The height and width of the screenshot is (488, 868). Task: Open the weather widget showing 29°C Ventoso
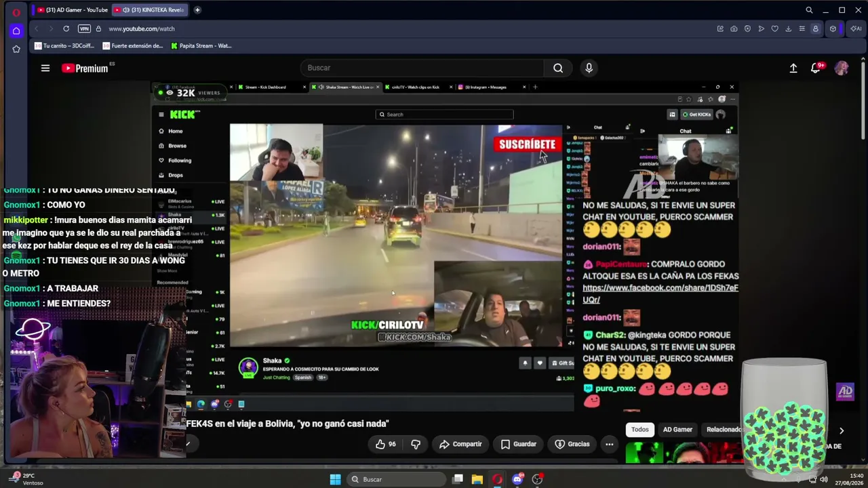26,479
